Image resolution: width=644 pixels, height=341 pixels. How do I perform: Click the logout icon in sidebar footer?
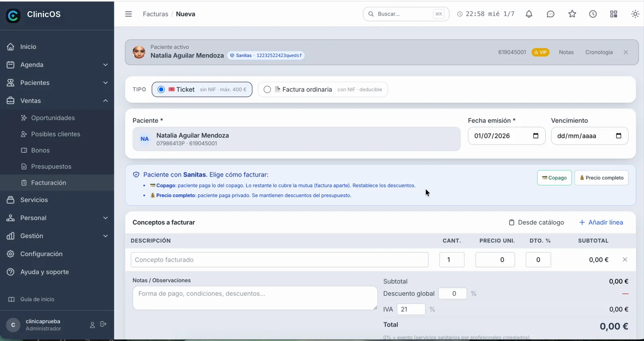(103, 324)
